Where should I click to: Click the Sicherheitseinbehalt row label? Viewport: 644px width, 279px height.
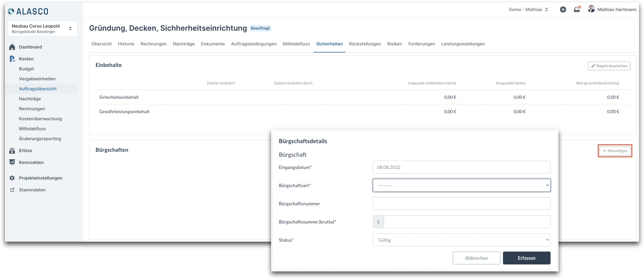(119, 97)
